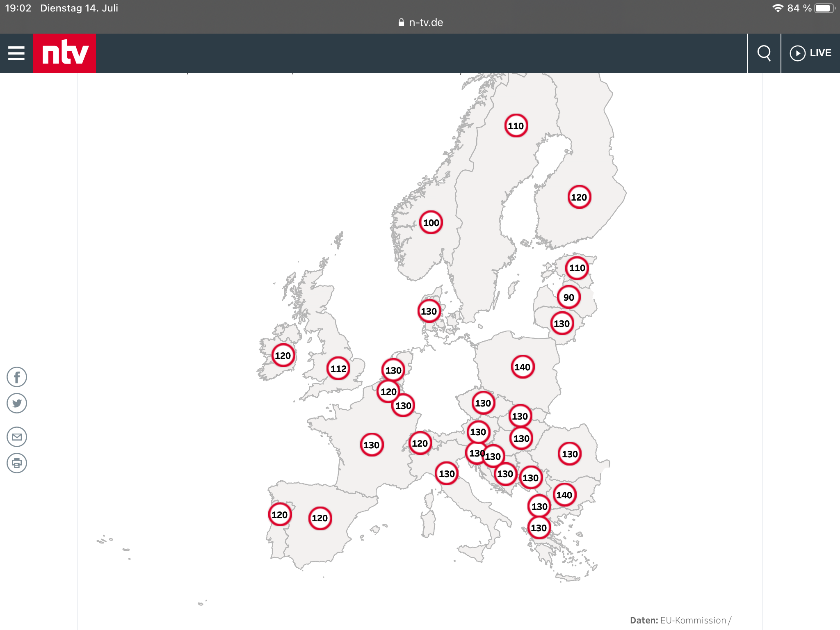Click the 112 sign on UK
Viewport: 840px width, 630px height.
[338, 368]
